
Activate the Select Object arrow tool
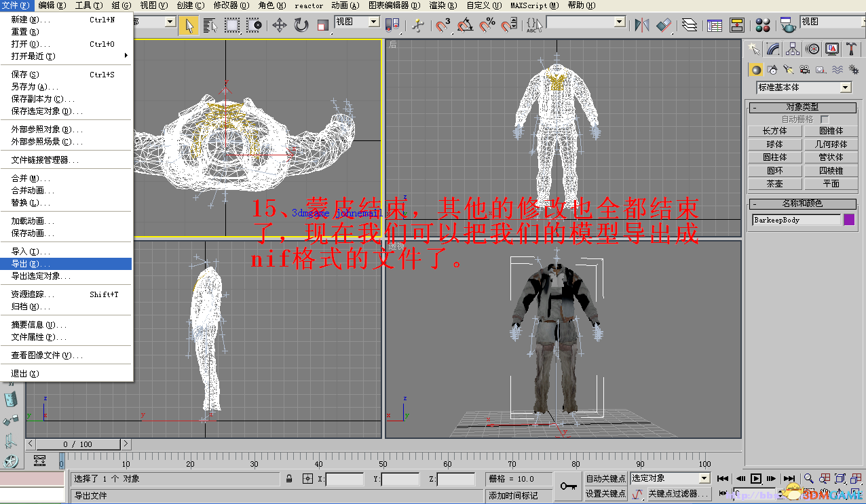click(189, 26)
